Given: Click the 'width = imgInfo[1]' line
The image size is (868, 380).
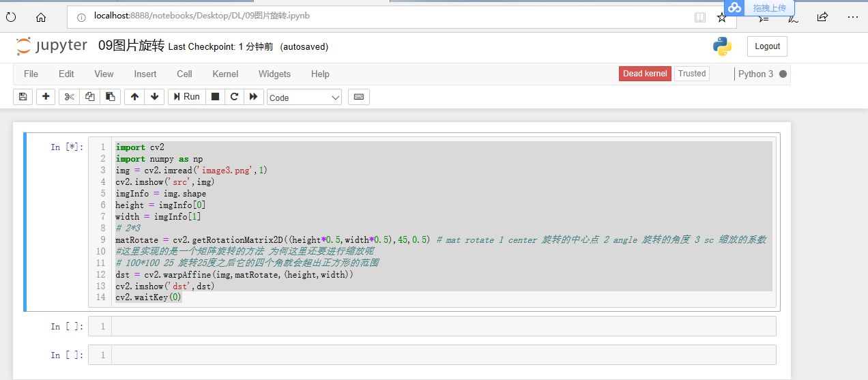Looking at the screenshot, I should pos(158,217).
